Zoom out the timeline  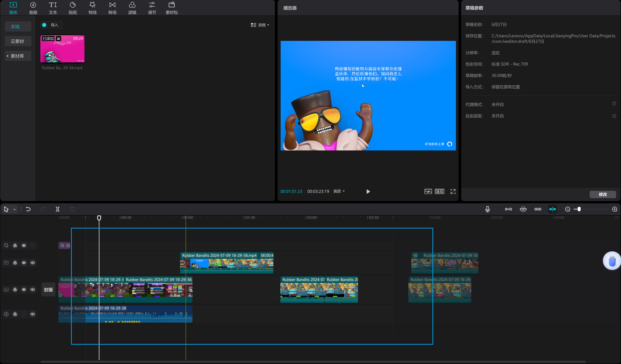click(568, 209)
